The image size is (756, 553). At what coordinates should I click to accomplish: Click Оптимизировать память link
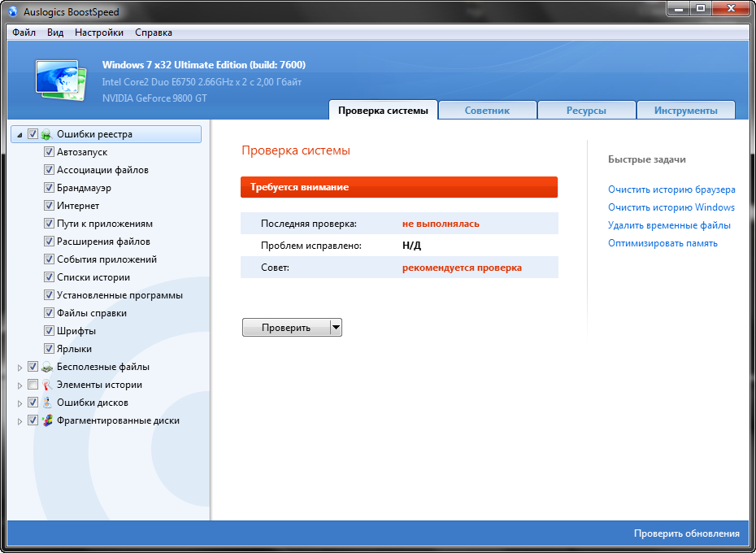pos(663,243)
